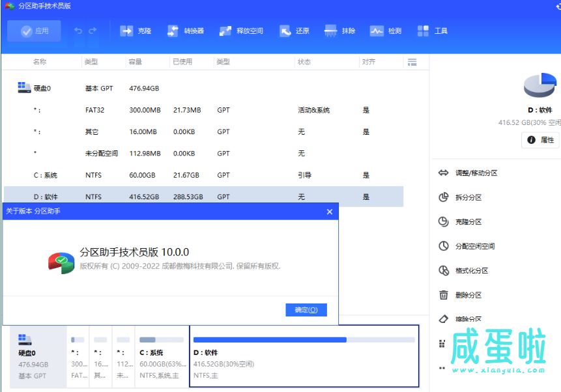This screenshot has height=392, width=561.
Task: Select the D: 软件 partition row
Action: [x=203, y=197]
